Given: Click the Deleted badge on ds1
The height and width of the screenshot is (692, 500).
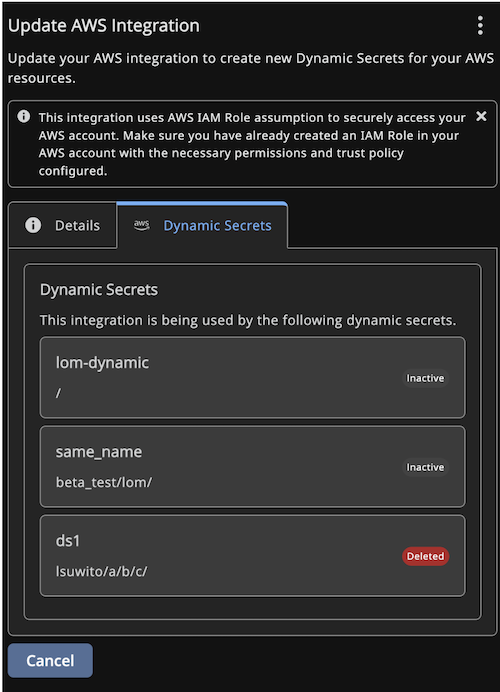Looking at the screenshot, I should pyautogui.click(x=425, y=556).
